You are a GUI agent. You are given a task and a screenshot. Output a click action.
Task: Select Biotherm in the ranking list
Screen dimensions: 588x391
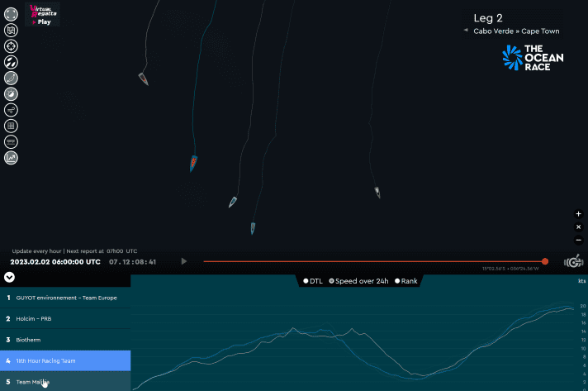click(65, 340)
